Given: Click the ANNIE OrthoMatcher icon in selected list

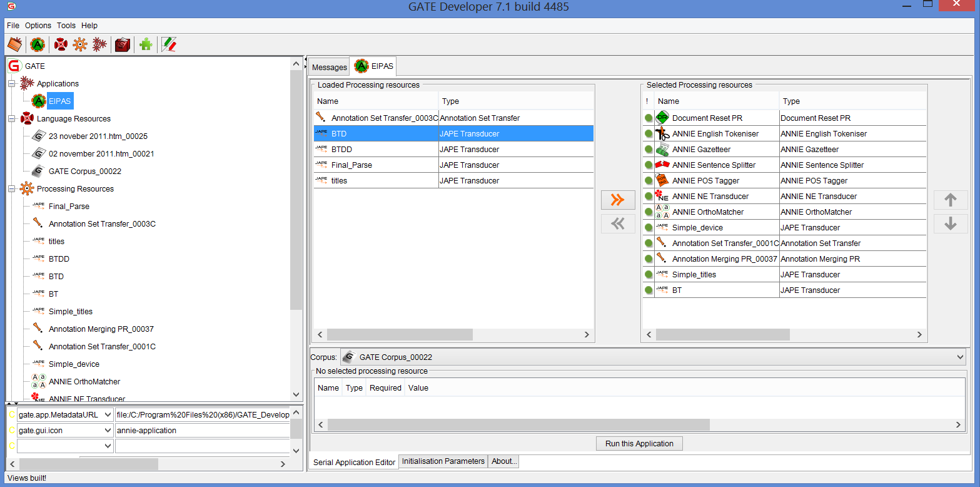Looking at the screenshot, I should coord(662,212).
